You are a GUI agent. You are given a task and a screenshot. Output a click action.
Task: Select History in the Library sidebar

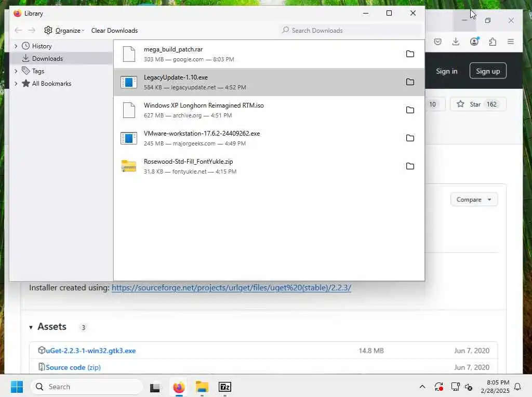coord(42,46)
